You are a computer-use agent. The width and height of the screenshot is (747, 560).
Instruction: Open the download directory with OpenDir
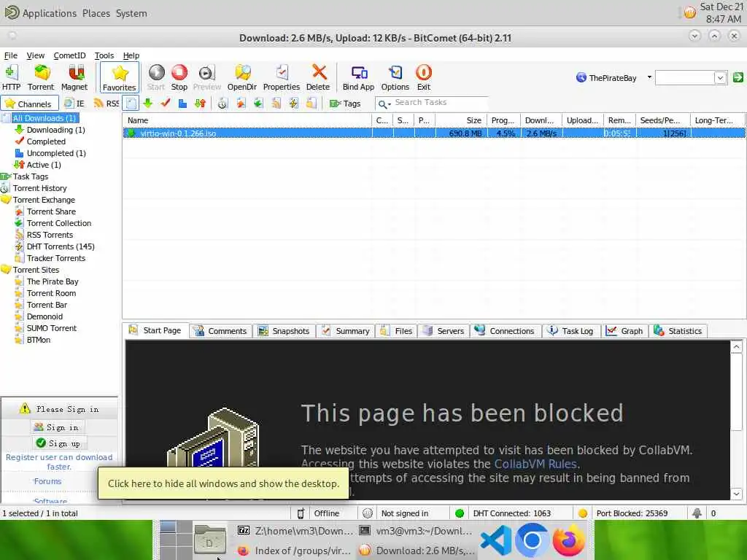click(x=242, y=77)
